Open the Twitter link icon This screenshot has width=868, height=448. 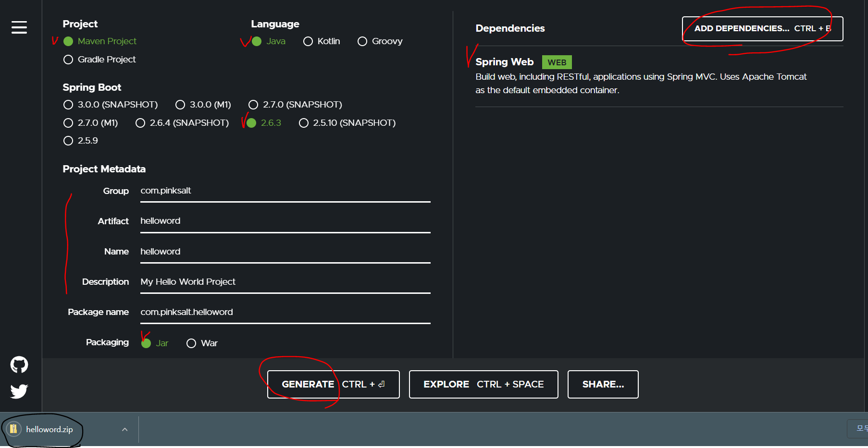point(19,391)
